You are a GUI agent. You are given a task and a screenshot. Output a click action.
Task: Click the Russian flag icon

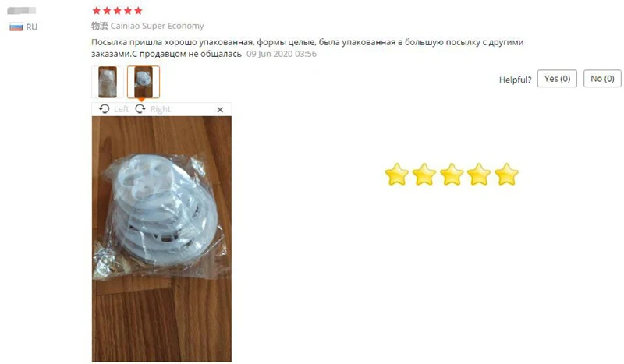click(x=16, y=27)
